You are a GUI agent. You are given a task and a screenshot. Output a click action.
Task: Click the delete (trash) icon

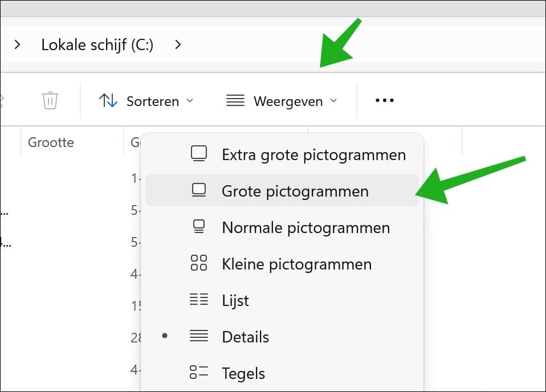pos(50,100)
